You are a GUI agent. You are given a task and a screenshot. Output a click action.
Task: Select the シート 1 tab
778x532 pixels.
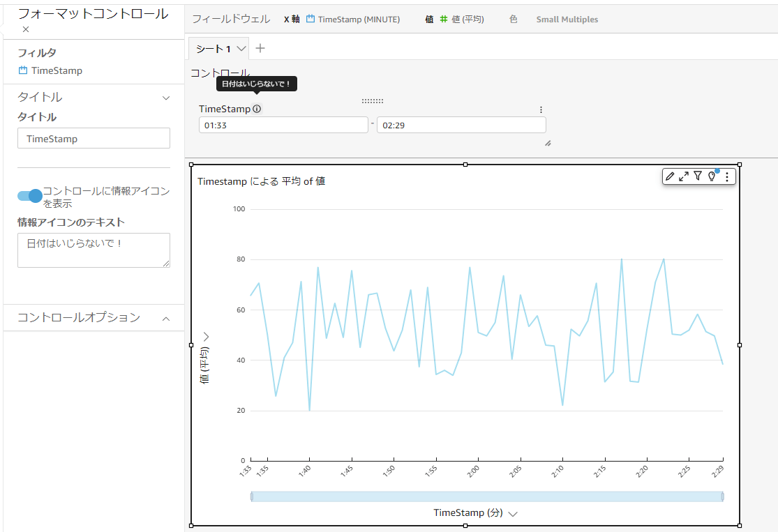coord(214,49)
